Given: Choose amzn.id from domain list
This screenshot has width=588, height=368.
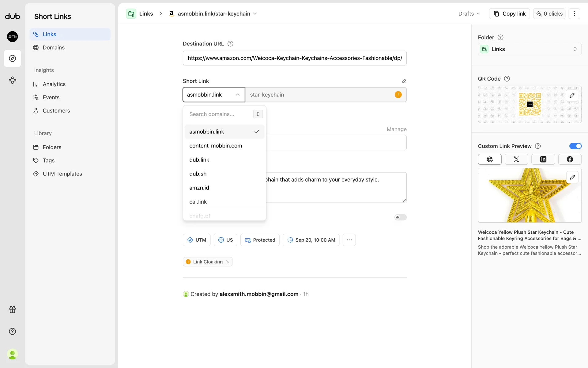Looking at the screenshot, I should pyautogui.click(x=199, y=188).
